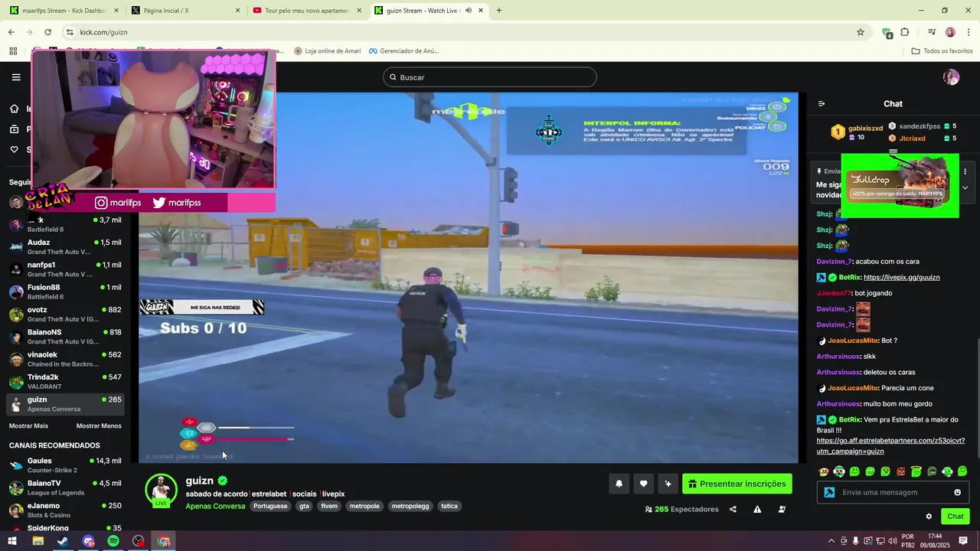Viewport: 980px width, 551px height.
Task: Click the heart follow icon
Action: (643, 484)
